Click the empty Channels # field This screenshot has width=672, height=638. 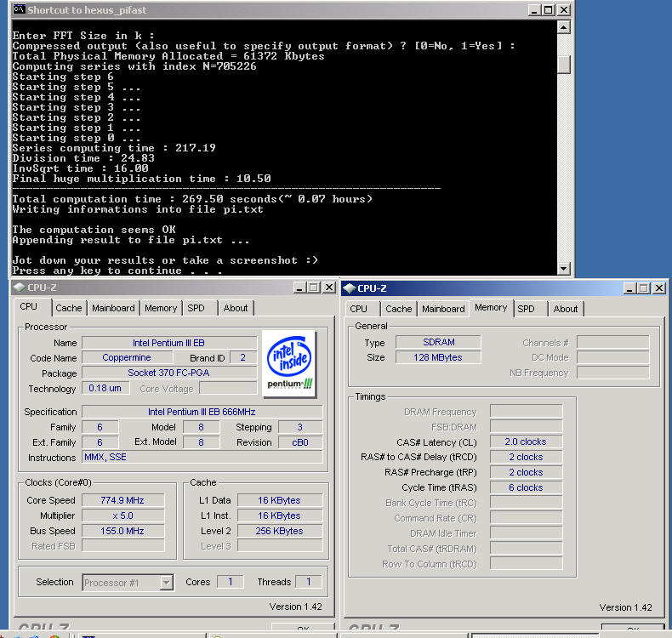pos(613,342)
